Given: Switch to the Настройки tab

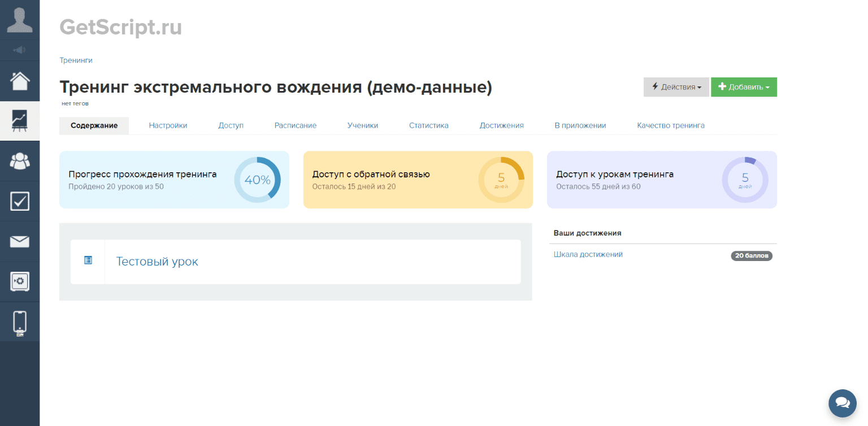Looking at the screenshot, I should [168, 125].
